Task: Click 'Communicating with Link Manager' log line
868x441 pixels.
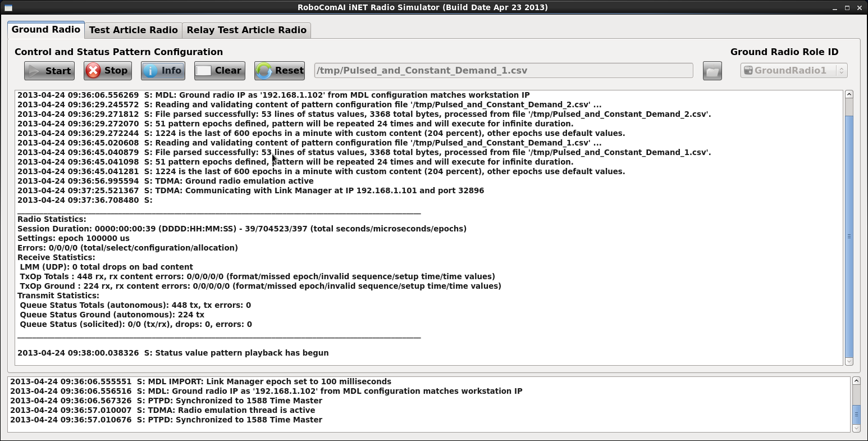Action: (250, 190)
